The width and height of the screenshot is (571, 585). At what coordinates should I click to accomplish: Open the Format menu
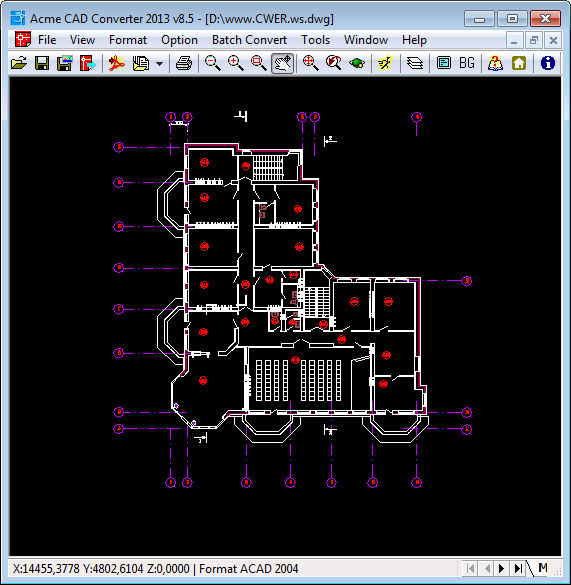click(128, 40)
